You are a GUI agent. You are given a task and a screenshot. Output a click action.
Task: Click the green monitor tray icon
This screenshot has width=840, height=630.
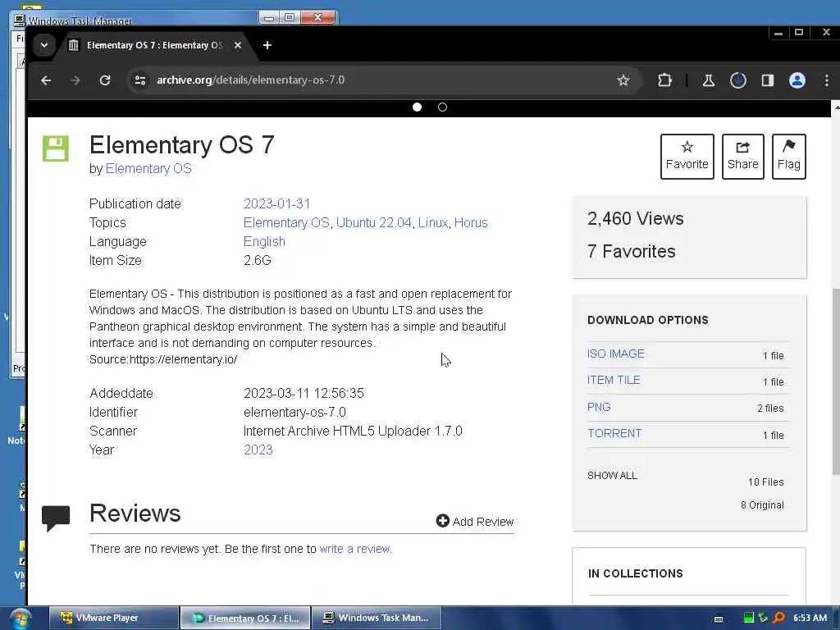click(748, 618)
